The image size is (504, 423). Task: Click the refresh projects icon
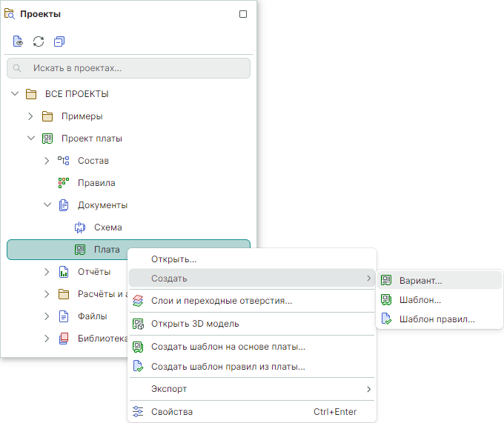[39, 41]
